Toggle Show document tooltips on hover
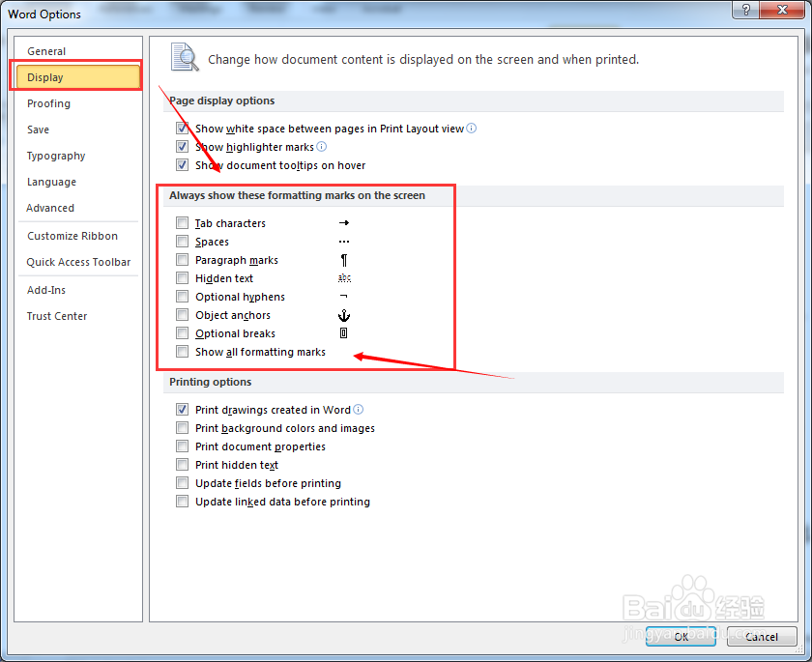Image resolution: width=812 pixels, height=662 pixels. tap(182, 165)
